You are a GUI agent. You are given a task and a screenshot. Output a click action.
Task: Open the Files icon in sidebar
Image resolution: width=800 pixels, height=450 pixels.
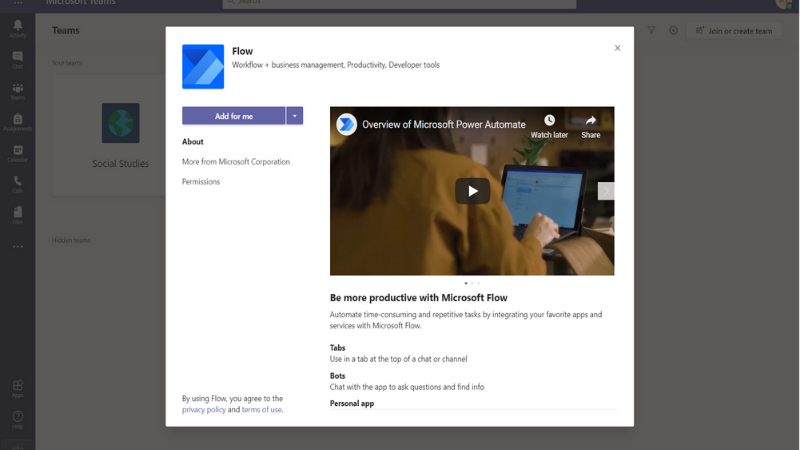17,215
